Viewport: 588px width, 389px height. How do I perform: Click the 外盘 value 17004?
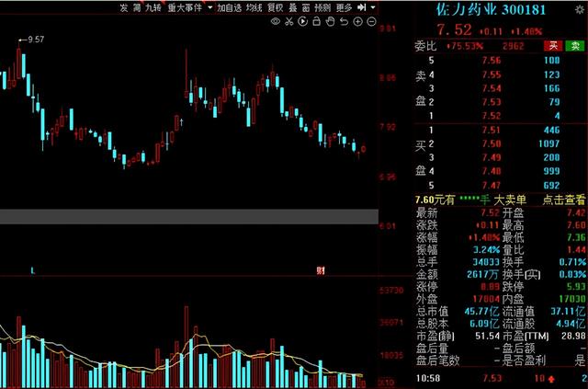486,299
